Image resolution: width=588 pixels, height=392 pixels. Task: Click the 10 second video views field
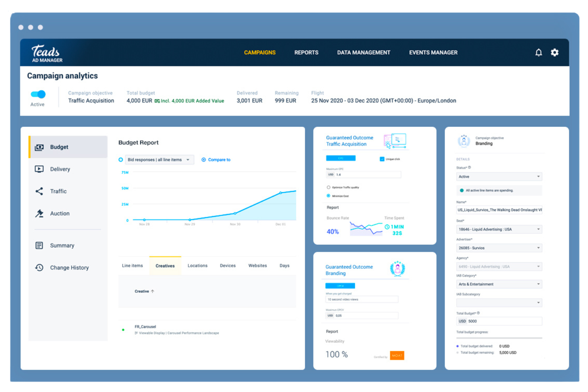[362, 299]
